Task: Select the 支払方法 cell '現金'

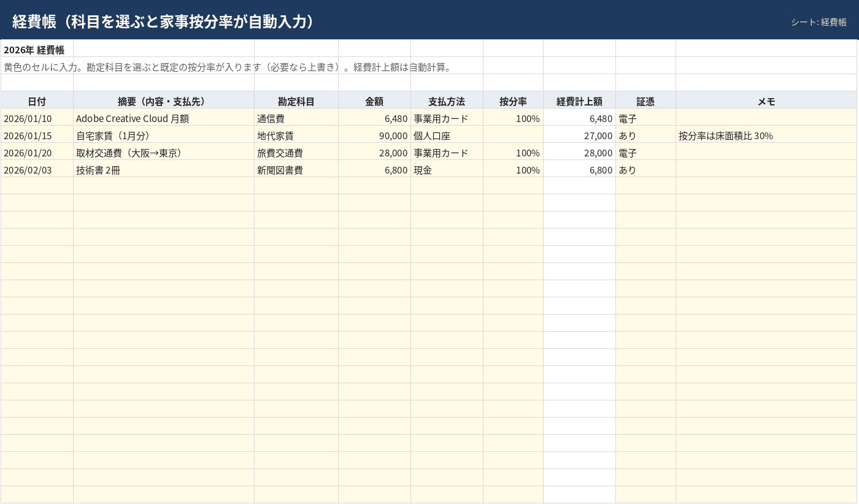Action: tap(447, 169)
